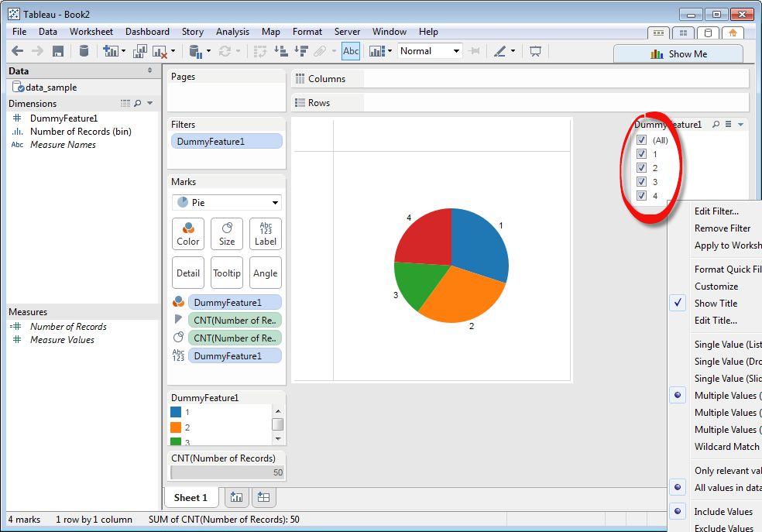
Task: Click the new worksheet tab icon at bottom
Action: pos(237,497)
